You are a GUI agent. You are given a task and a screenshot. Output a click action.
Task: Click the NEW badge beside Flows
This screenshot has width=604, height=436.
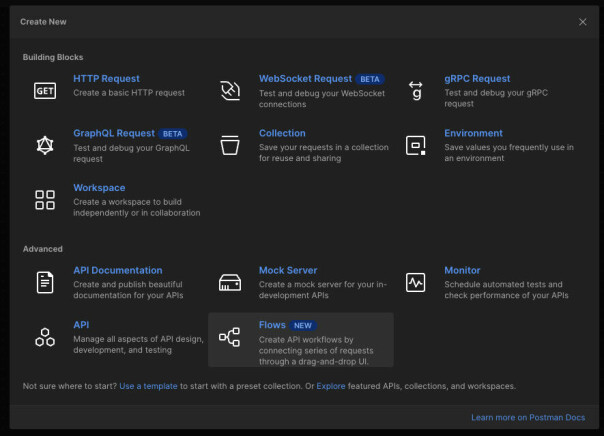[303, 325]
